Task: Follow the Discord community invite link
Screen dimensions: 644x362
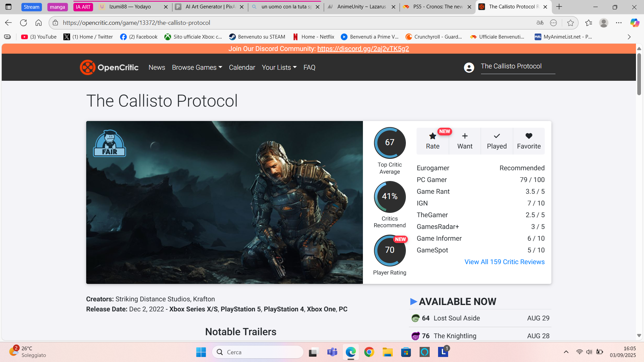Action: pyautogui.click(x=363, y=49)
